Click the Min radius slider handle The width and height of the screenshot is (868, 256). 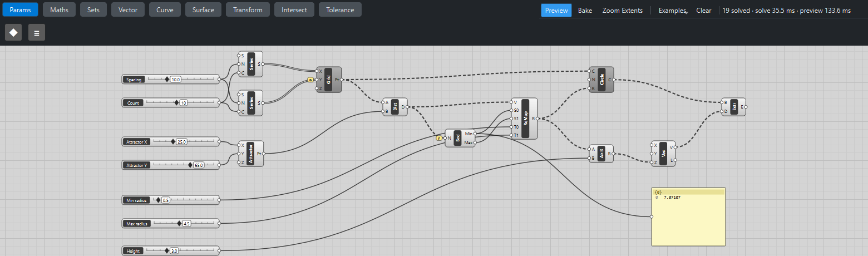click(158, 199)
